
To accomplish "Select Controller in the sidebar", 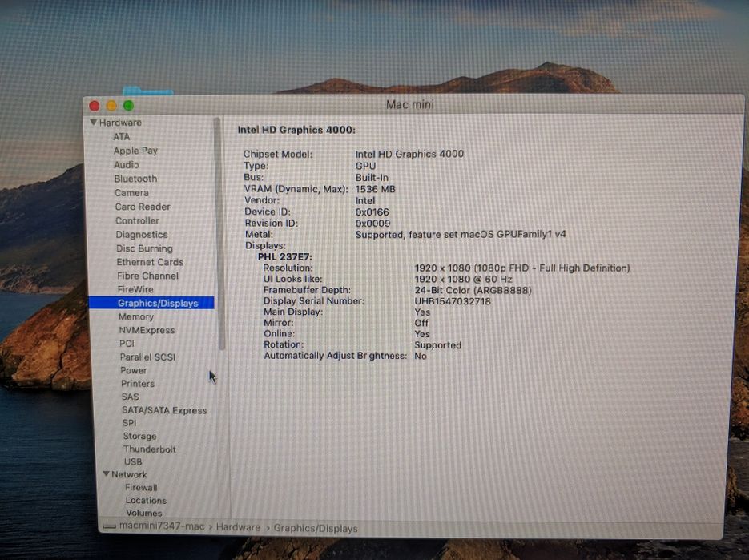I will [x=138, y=221].
